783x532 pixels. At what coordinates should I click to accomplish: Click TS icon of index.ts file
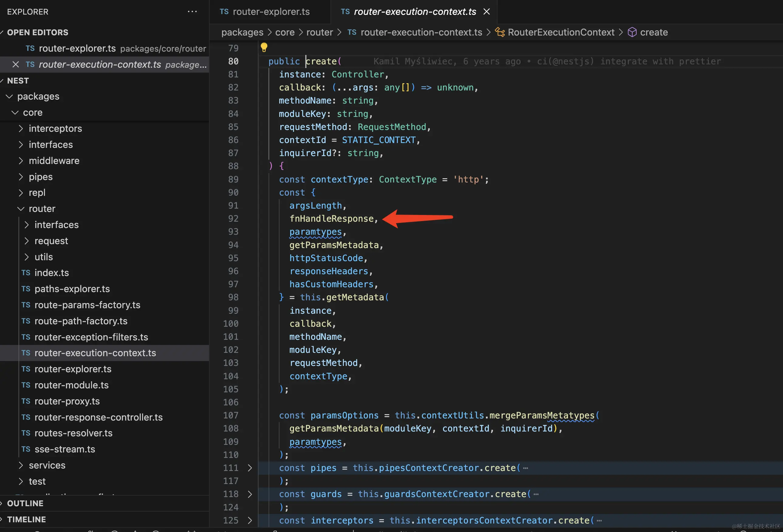coord(26,273)
